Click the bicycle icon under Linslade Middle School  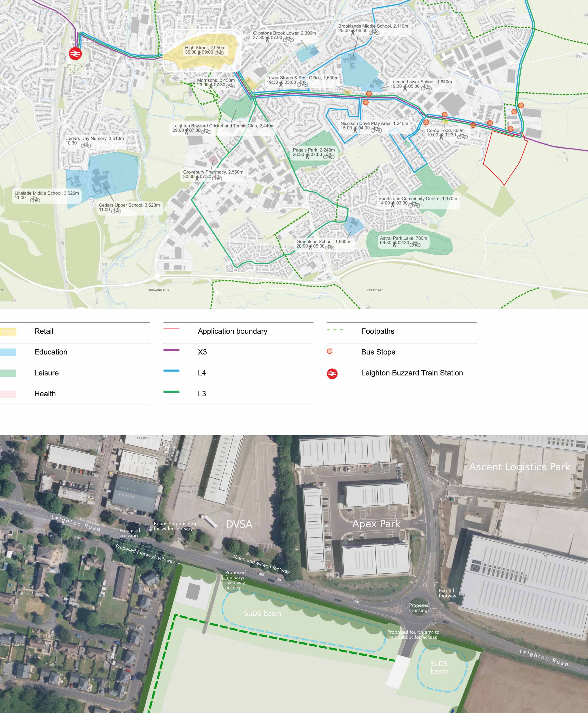coord(35,200)
